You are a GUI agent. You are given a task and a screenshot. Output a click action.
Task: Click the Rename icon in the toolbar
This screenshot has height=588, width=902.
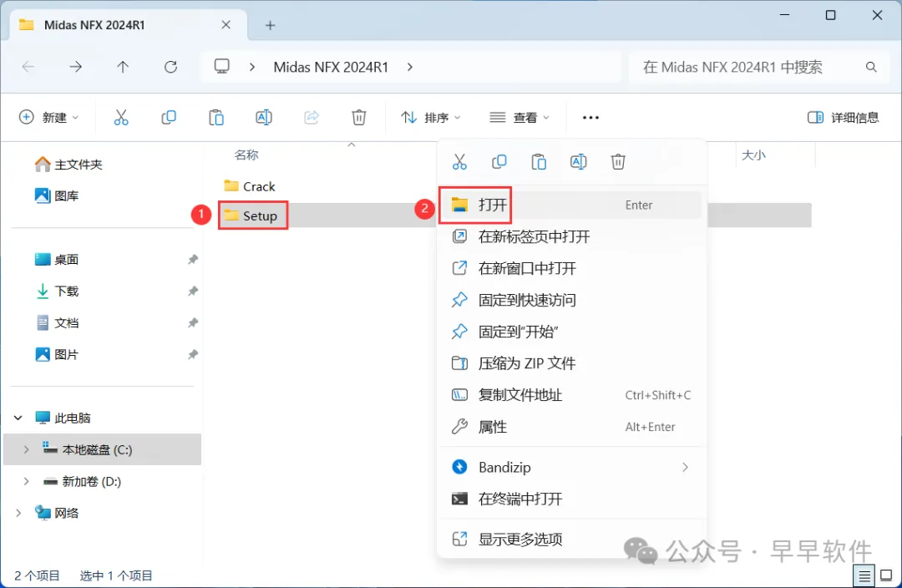pyautogui.click(x=263, y=118)
